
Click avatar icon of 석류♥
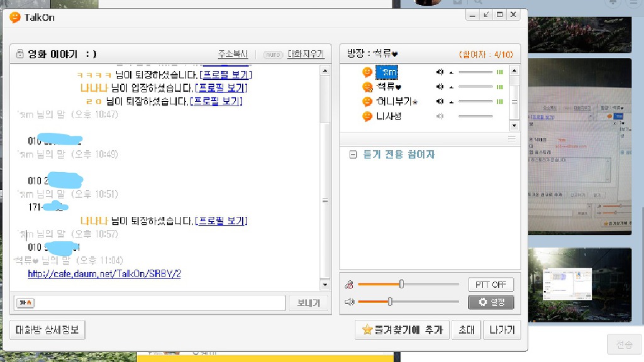(367, 87)
